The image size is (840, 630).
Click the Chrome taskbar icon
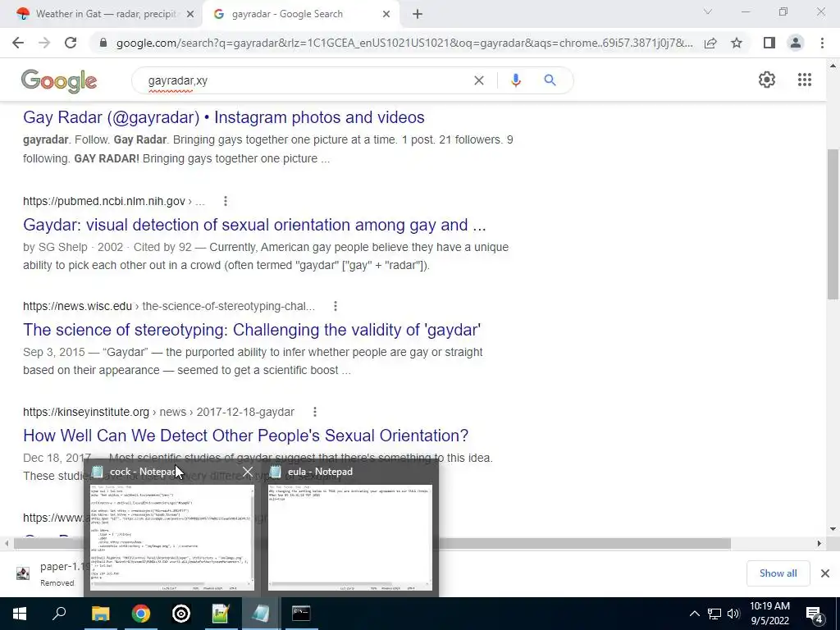[140, 614]
